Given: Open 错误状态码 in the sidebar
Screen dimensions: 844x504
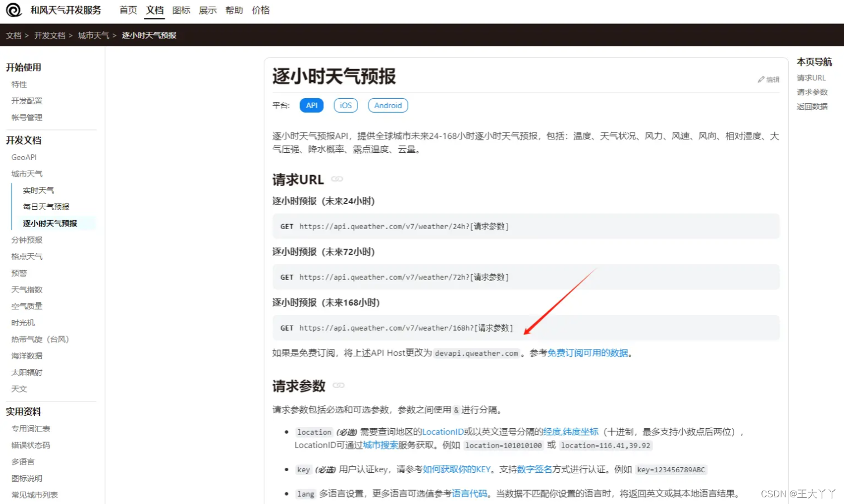Looking at the screenshot, I should pos(31,445).
